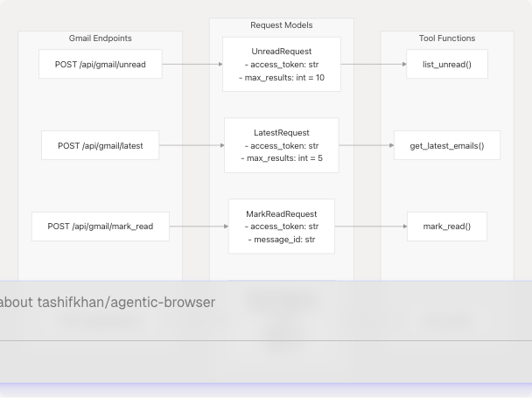Click arrow from LatestRequest to get_latest_emails()
The image size is (532, 398).
click(x=367, y=145)
